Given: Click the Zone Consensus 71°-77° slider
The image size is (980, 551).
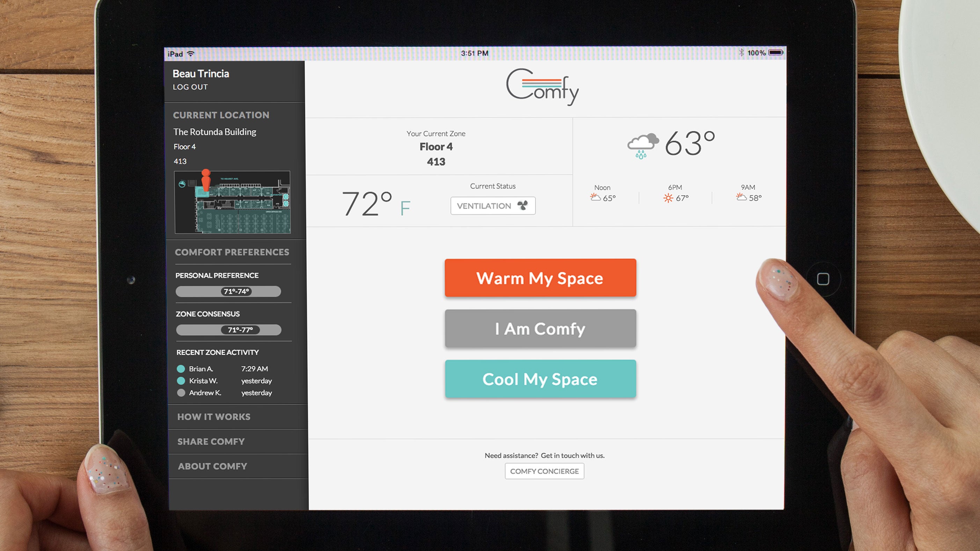Looking at the screenshot, I should pyautogui.click(x=229, y=330).
